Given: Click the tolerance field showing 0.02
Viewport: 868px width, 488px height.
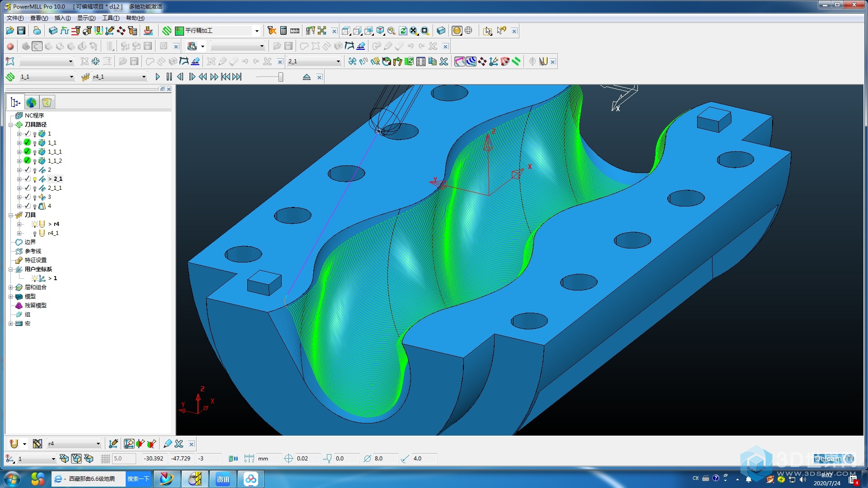Looking at the screenshot, I should 307,459.
